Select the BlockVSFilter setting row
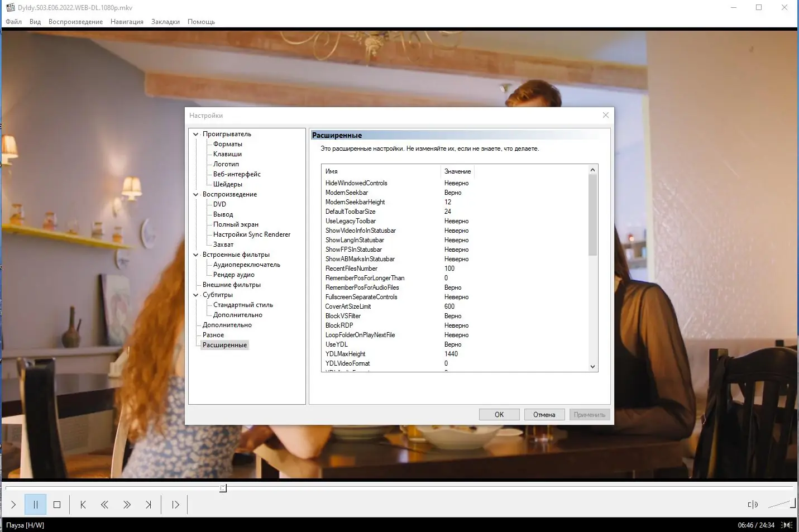This screenshot has width=799, height=532. 455,316
